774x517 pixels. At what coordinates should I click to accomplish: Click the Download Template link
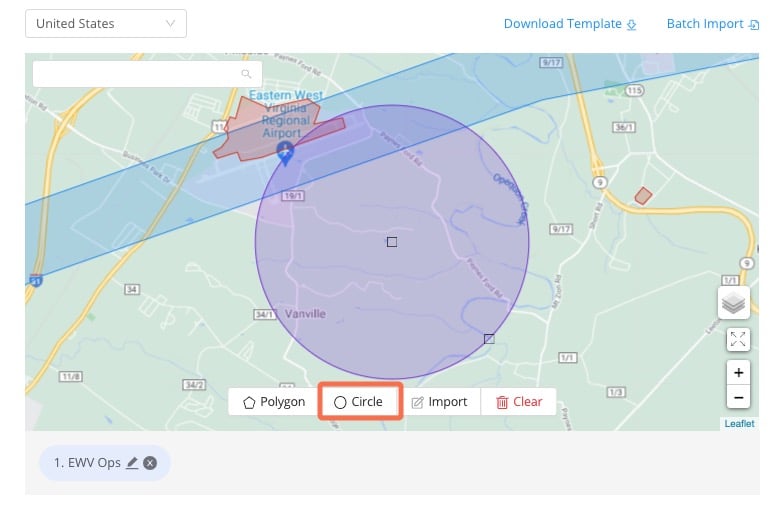[x=570, y=24]
